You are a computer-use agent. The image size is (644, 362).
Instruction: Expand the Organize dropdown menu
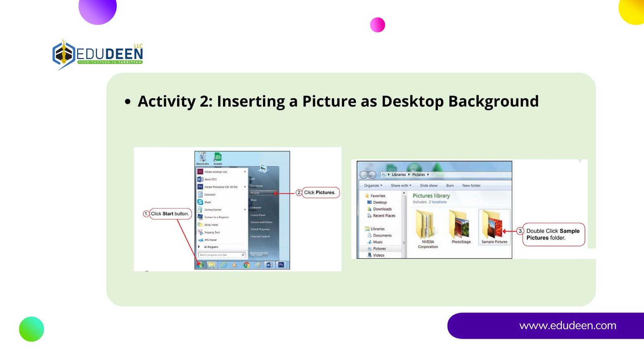pyautogui.click(x=373, y=185)
